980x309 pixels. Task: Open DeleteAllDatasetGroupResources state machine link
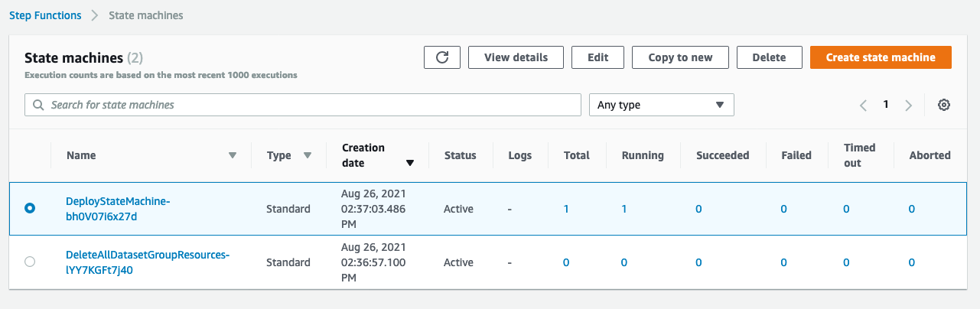click(x=148, y=262)
